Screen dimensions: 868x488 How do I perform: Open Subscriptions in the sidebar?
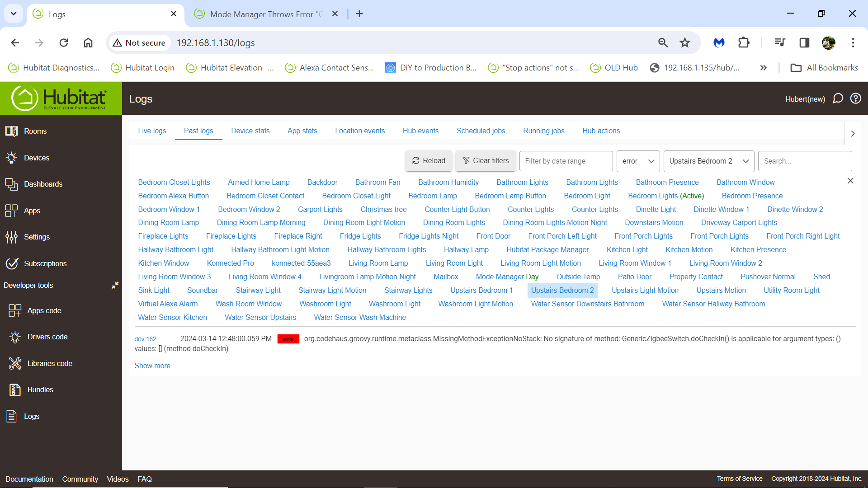click(36, 263)
